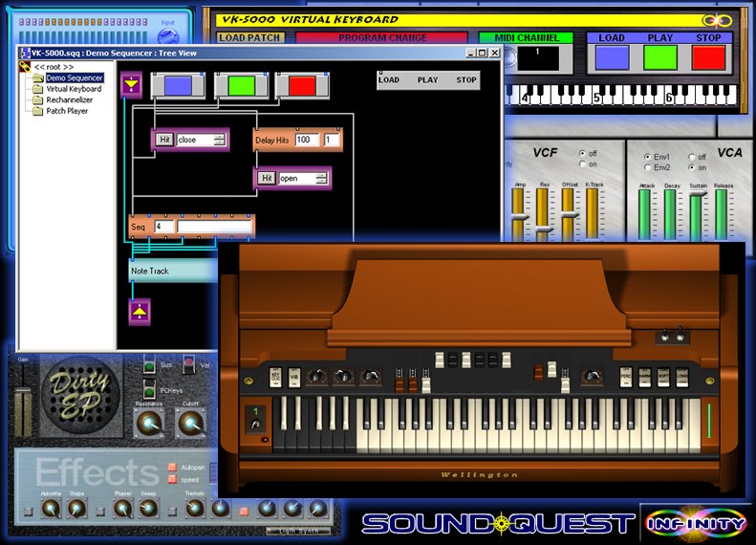Select VCF 'off' radio button
756x545 pixels.
point(582,153)
